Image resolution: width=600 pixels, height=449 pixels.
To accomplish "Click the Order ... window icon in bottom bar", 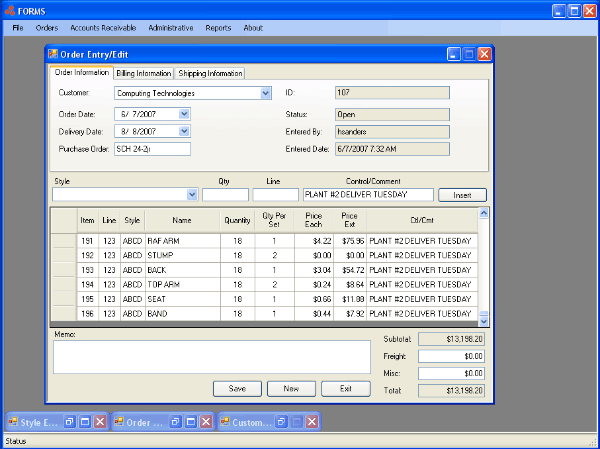I will (x=119, y=422).
